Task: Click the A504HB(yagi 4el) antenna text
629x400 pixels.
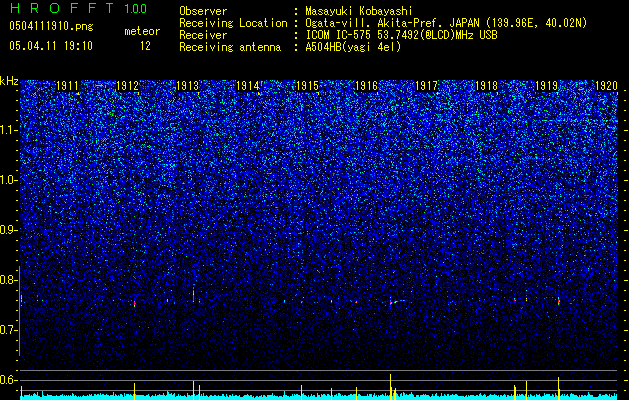Action: (x=353, y=47)
